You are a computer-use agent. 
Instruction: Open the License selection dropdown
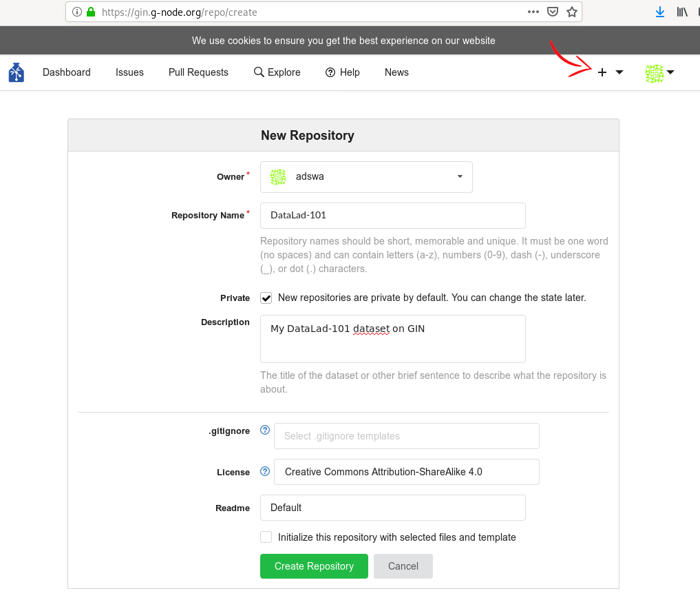point(406,472)
